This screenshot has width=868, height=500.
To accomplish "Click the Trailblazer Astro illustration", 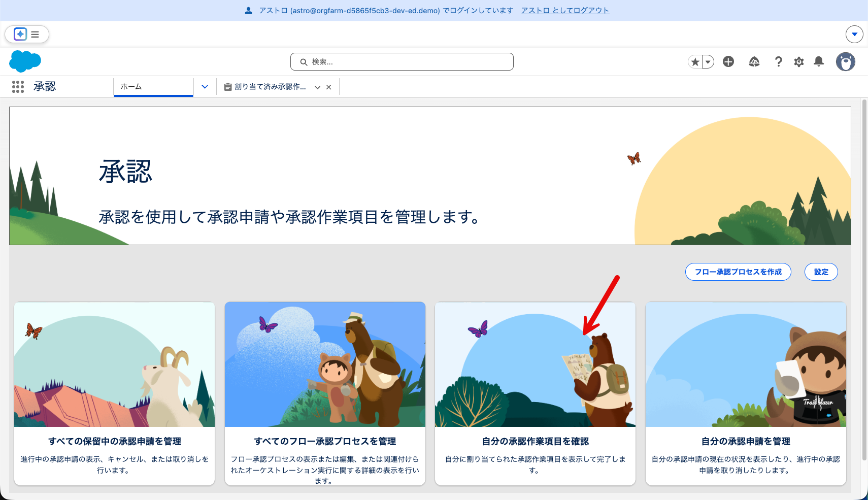I will point(746,364).
